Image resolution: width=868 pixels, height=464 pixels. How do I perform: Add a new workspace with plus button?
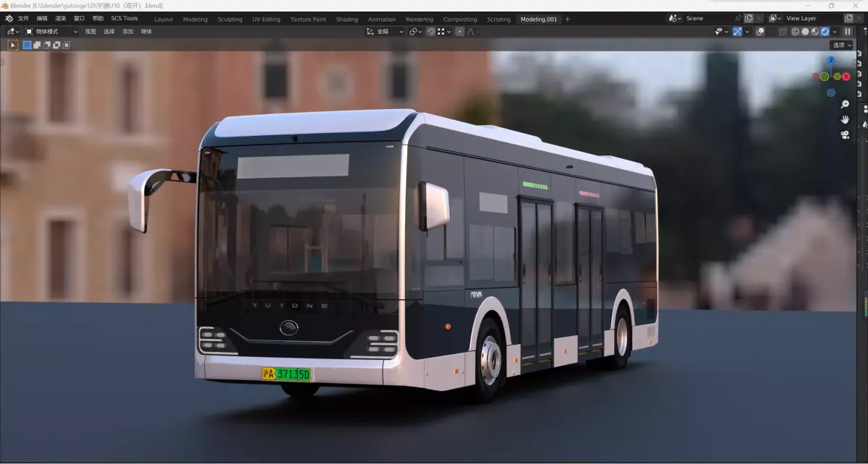click(x=567, y=20)
